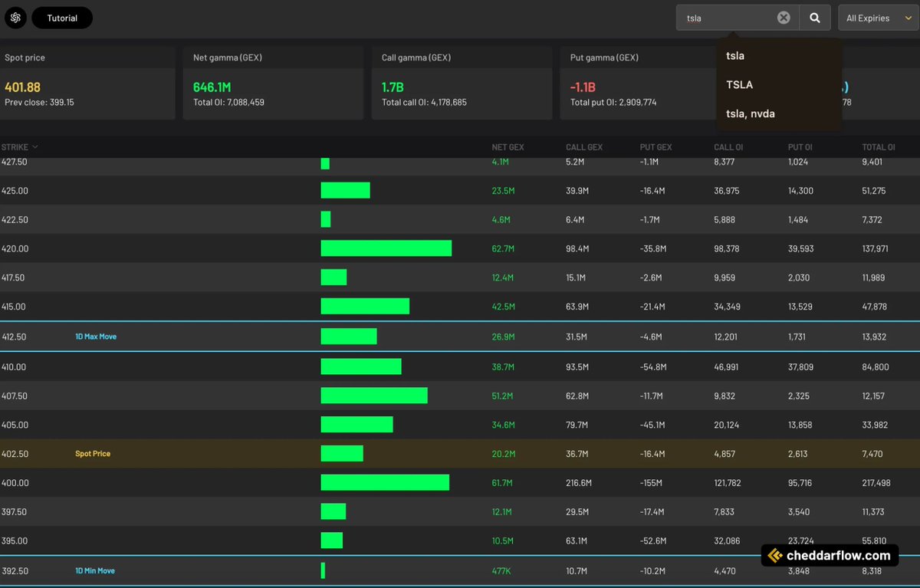Click the 98,378 call OI value
920x588 pixels.
(727, 249)
